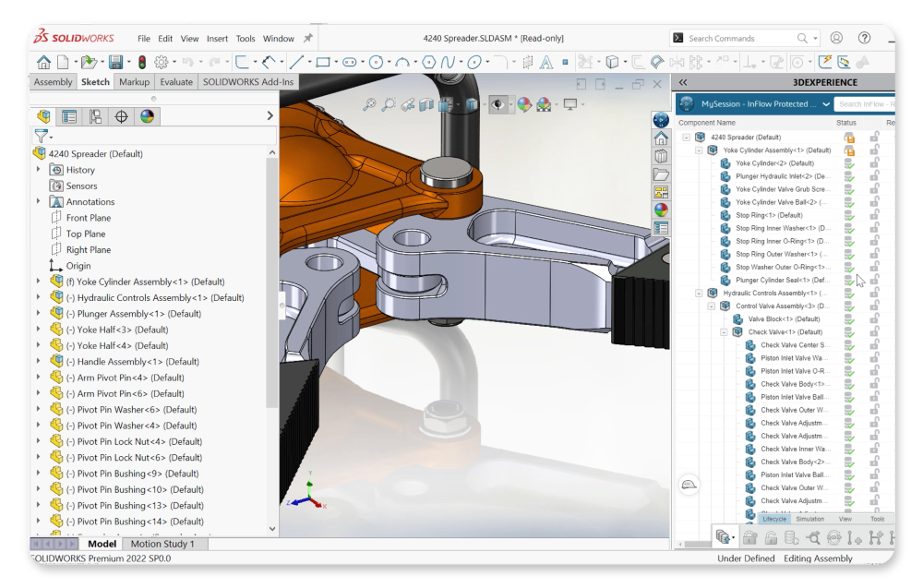
Task: Collapse Hydraulic Controls Assembly<1> in 3DEXPERIENCE tree
Action: [699, 294]
